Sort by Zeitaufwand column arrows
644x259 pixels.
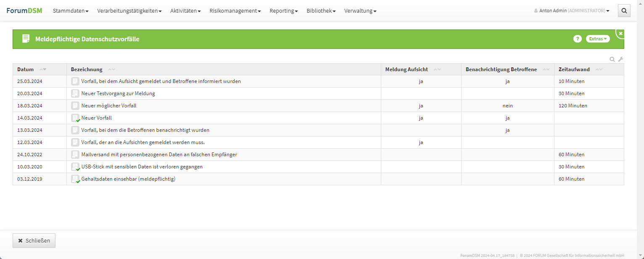tap(599, 69)
